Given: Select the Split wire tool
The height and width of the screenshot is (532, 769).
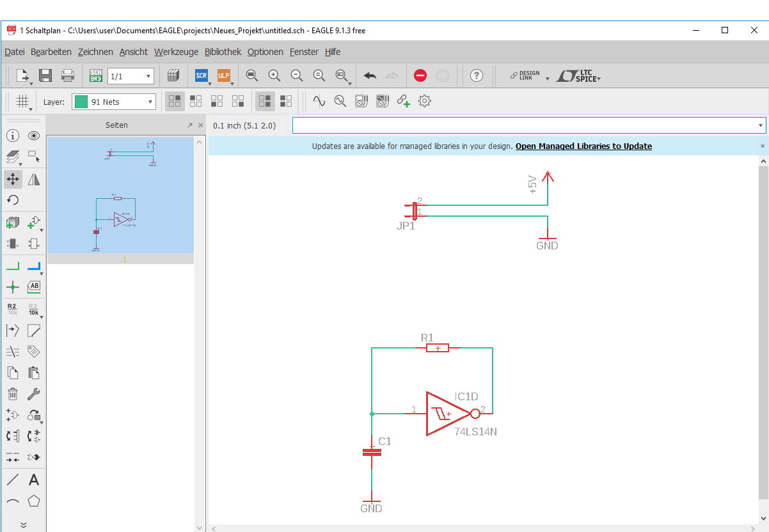Looking at the screenshot, I should click(x=13, y=331).
